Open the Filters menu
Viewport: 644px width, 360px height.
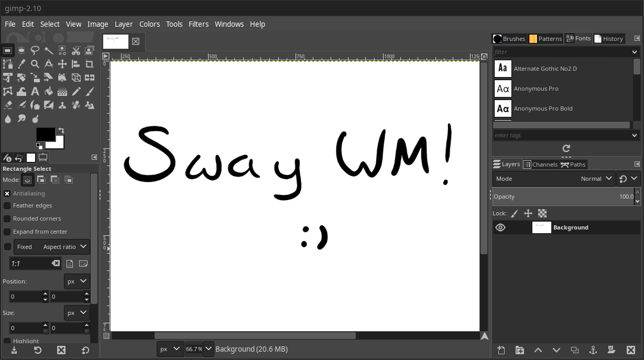(x=199, y=24)
